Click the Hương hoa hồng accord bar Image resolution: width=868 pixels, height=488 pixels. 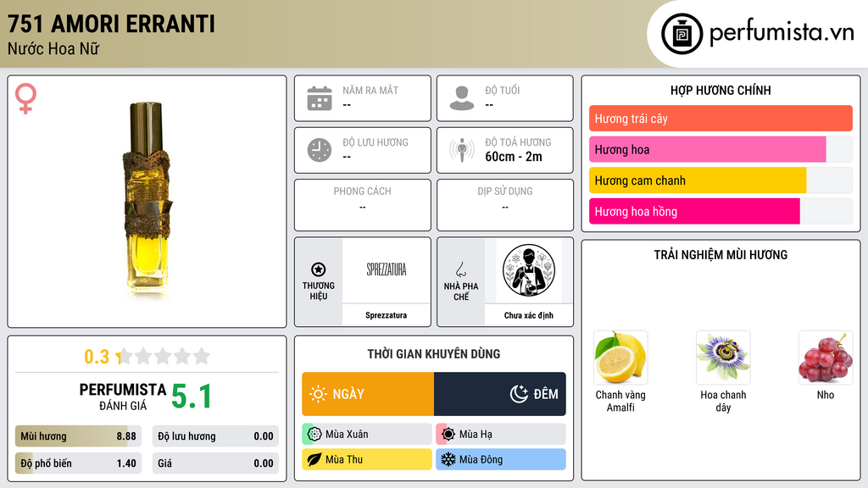[x=721, y=211]
